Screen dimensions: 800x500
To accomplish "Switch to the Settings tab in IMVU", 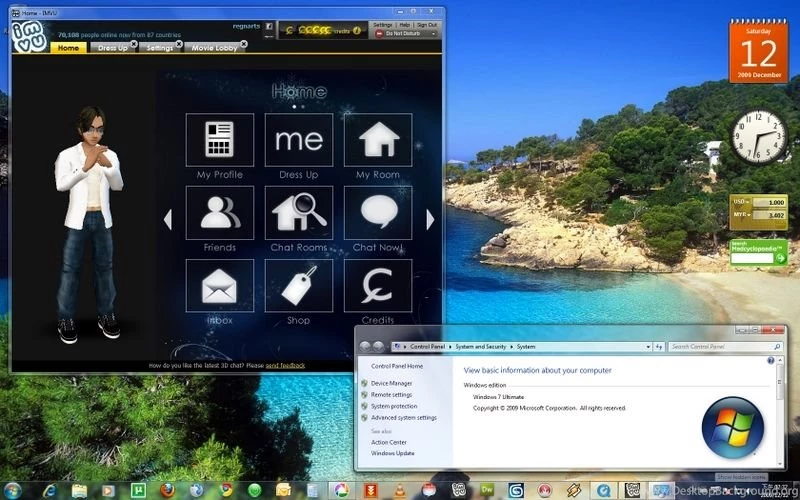I will (x=160, y=48).
